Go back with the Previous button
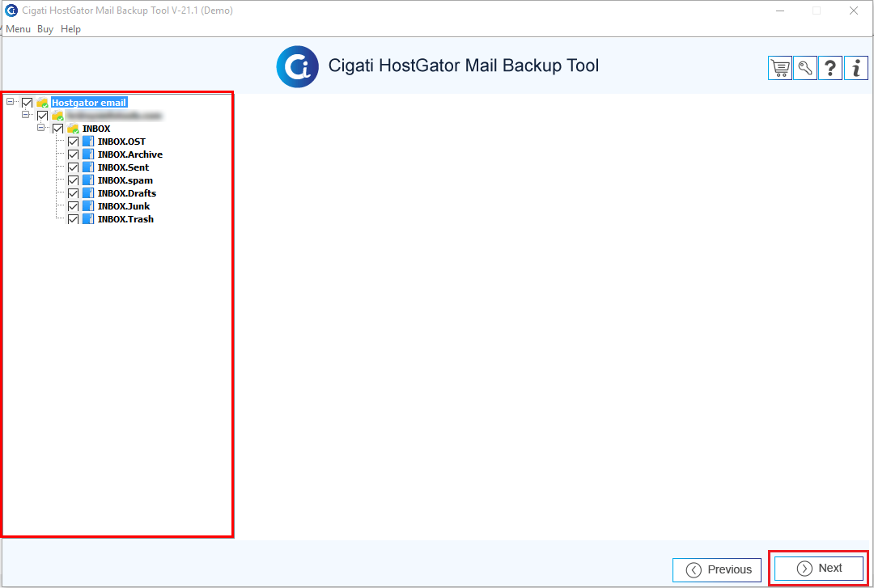The height and width of the screenshot is (588, 874). (717, 569)
